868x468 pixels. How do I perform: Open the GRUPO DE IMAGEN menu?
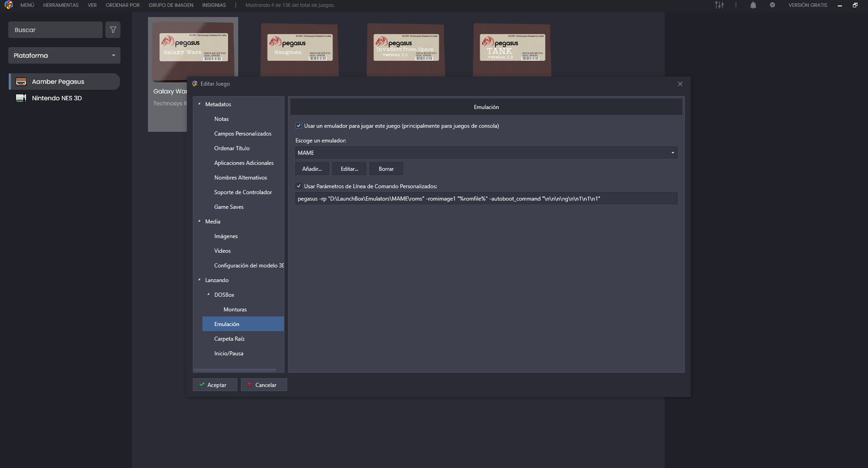click(171, 5)
